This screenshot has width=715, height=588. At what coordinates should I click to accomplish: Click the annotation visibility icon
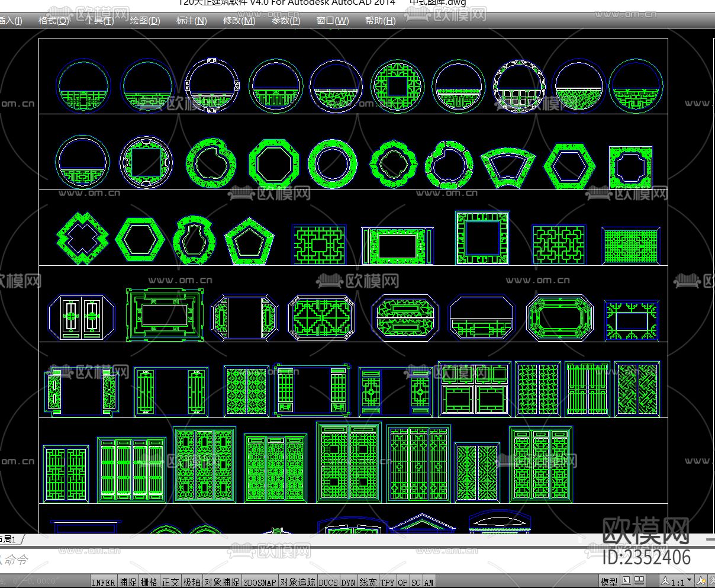coord(702,581)
